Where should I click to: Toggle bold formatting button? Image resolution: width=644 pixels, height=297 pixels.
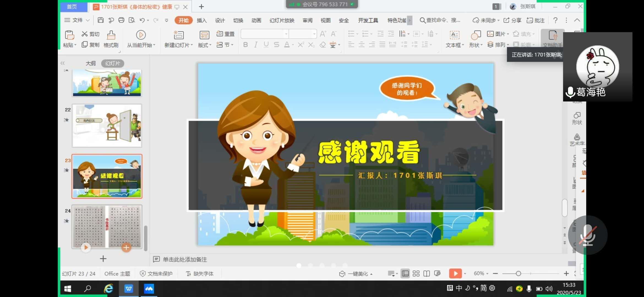(245, 45)
